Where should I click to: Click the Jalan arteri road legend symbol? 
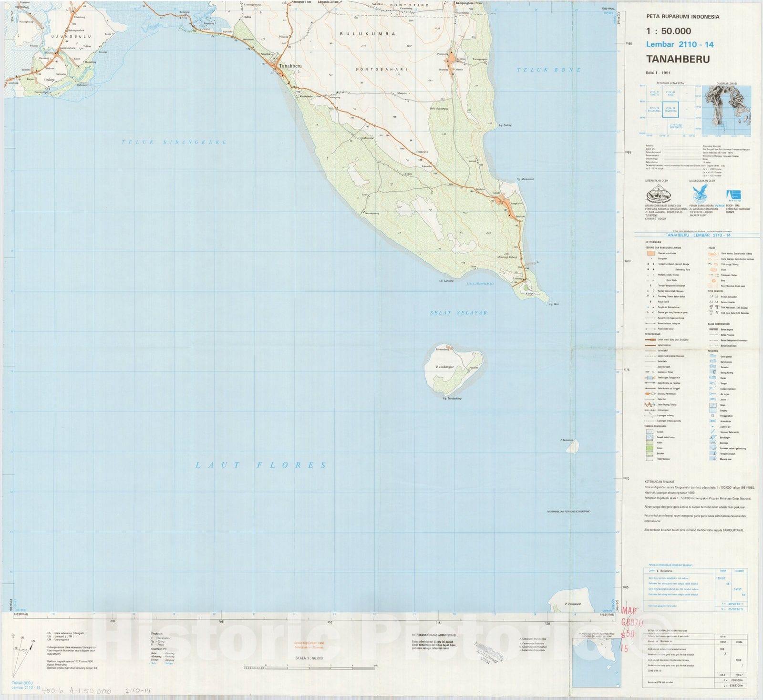[x=650, y=340]
